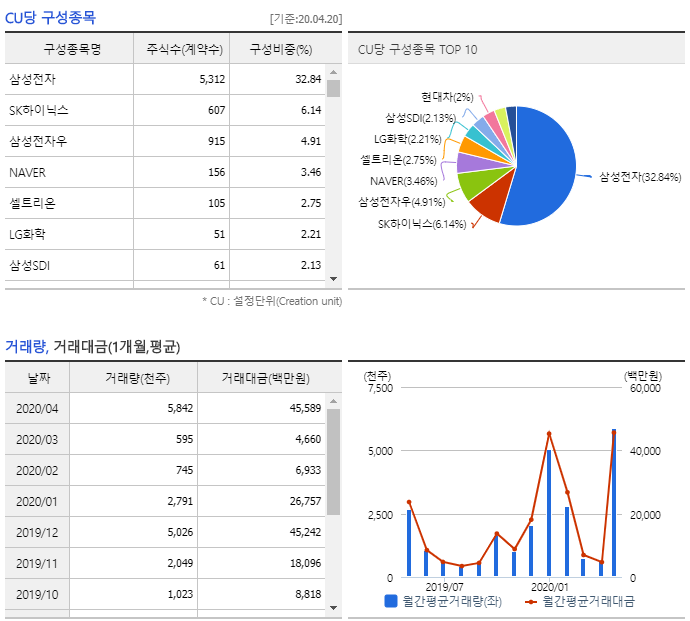Viewport: 690px width, 621px height.
Task: Select the LG화학 row name
Action: click(27, 234)
